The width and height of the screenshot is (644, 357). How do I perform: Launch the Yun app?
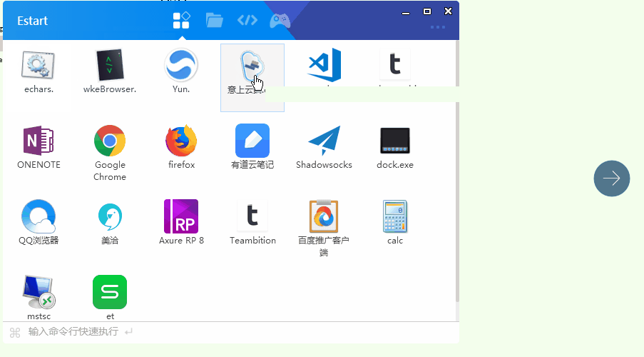(181, 65)
